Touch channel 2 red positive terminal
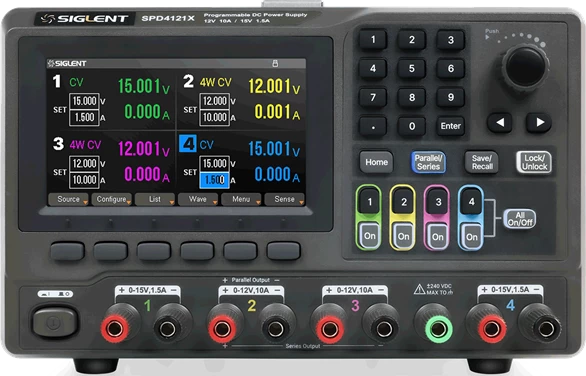 222,329
